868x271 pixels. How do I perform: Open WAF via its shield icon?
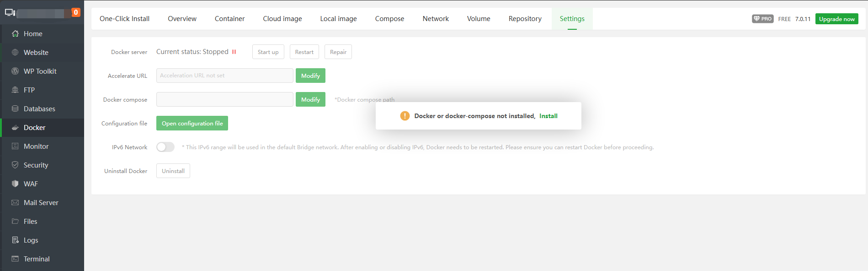pyautogui.click(x=15, y=184)
